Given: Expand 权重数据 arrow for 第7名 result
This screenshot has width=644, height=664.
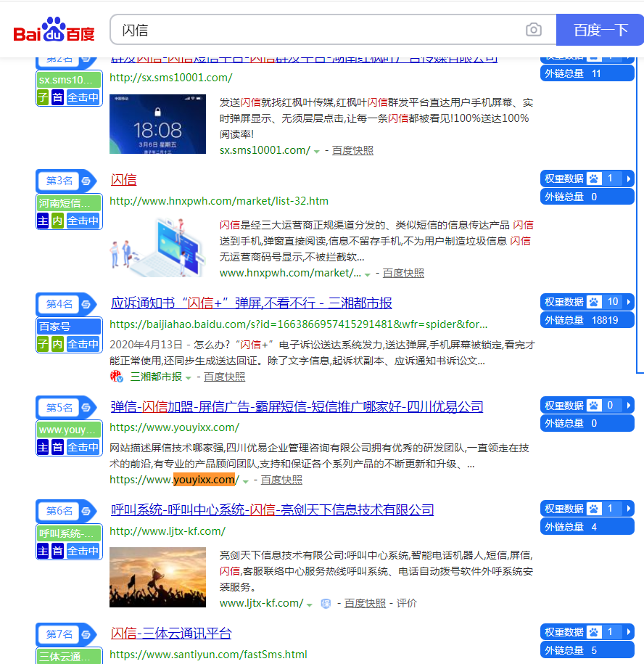Looking at the screenshot, I should pyautogui.click(x=629, y=632).
